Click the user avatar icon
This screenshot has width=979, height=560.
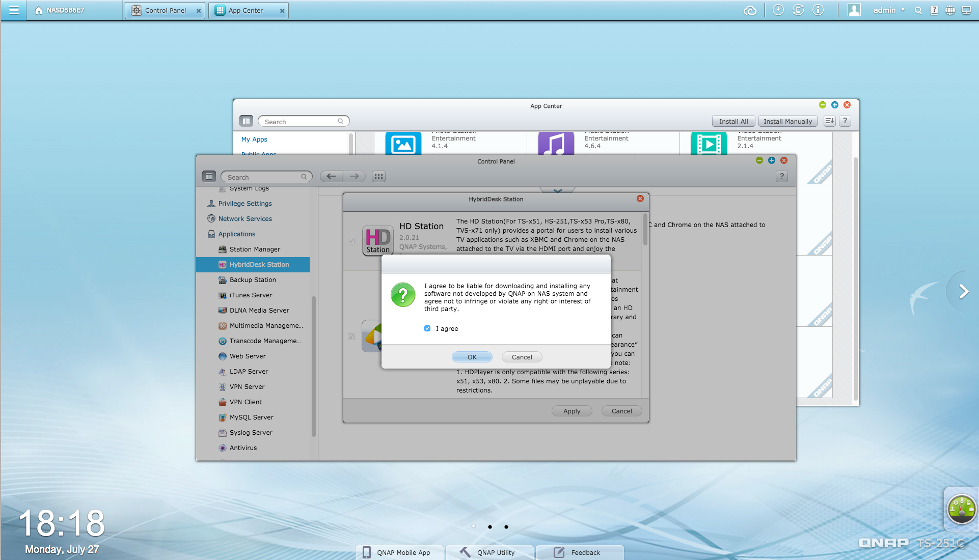coord(854,10)
